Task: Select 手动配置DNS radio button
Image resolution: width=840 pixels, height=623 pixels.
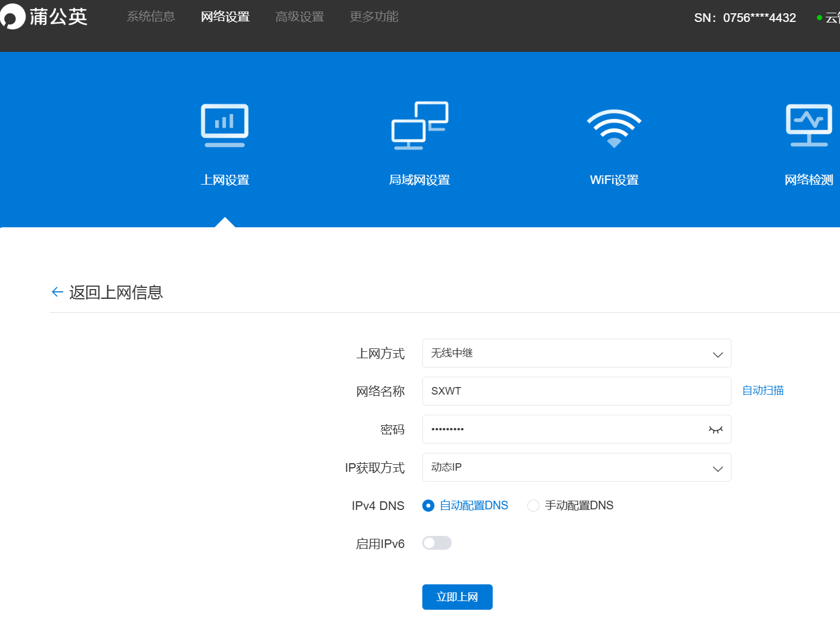Action: pos(533,506)
